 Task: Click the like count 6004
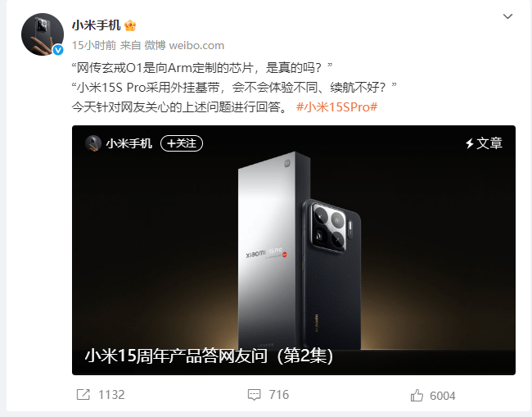(x=443, y=396)
